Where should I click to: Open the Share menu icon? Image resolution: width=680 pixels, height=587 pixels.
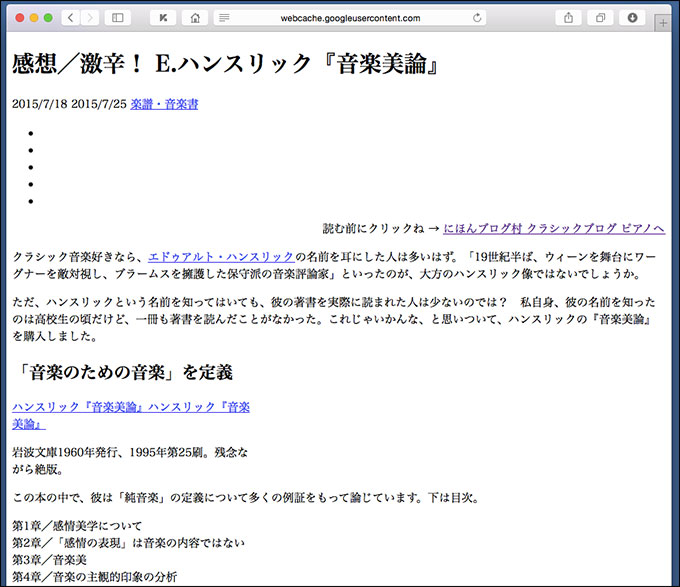tap(569, 18)
